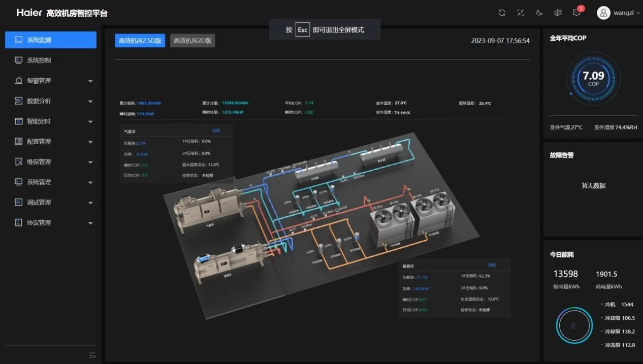
Task: Click the 报警管理 alarm bell icon
Action: (x=18, y=80)
